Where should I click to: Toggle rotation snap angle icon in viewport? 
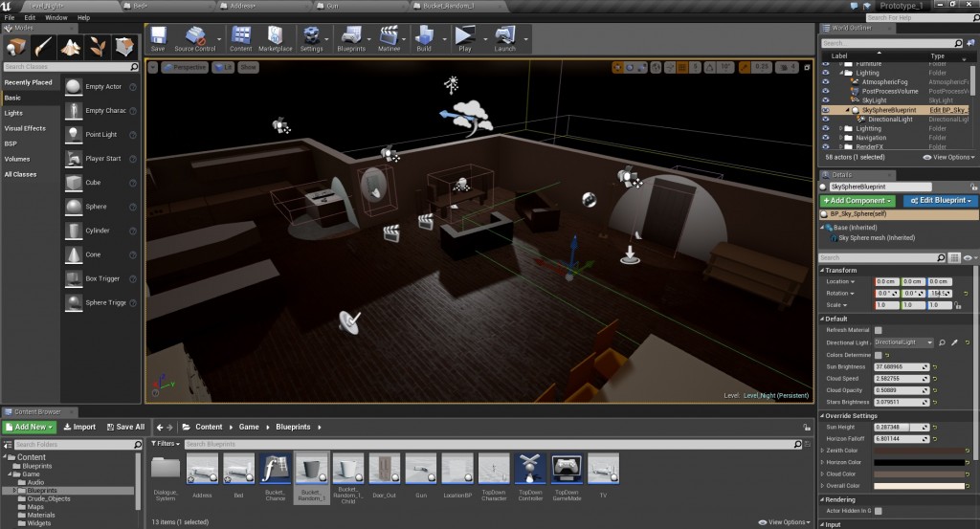click(710, 67)
